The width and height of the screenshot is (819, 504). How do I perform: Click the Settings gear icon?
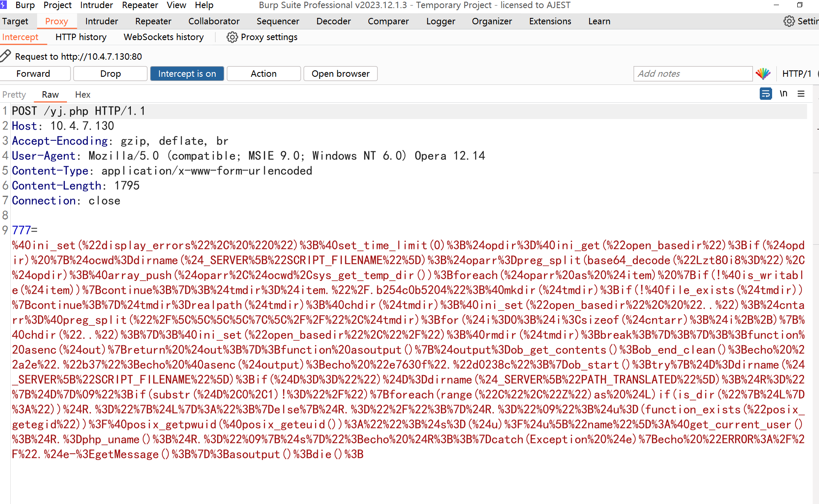(789, 21)
